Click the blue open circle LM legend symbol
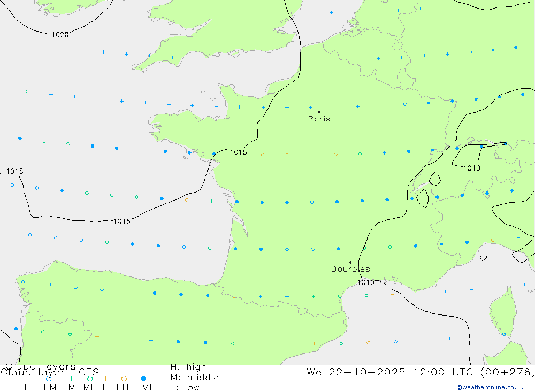 click(x=49, y=379)
